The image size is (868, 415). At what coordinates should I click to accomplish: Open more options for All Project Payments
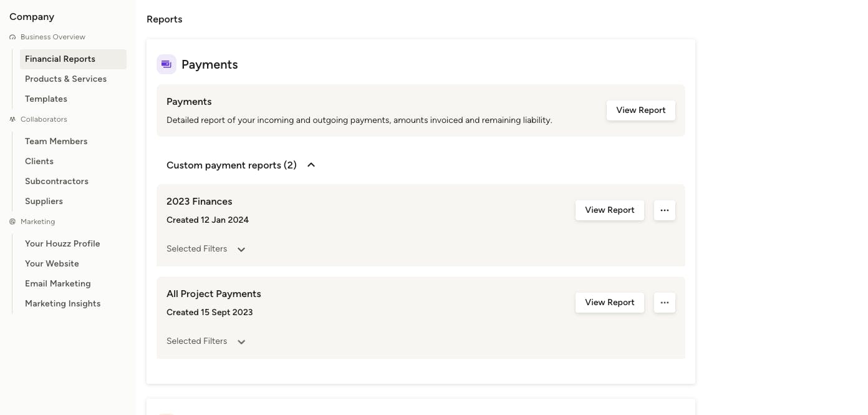coord(665,303)
